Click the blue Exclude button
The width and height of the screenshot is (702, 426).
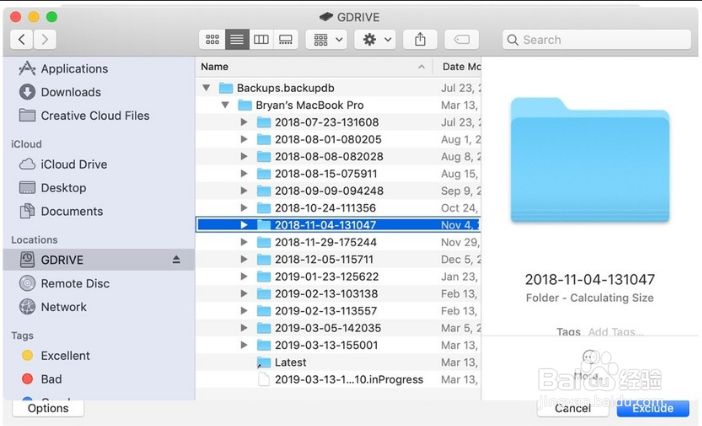[653, 408]
